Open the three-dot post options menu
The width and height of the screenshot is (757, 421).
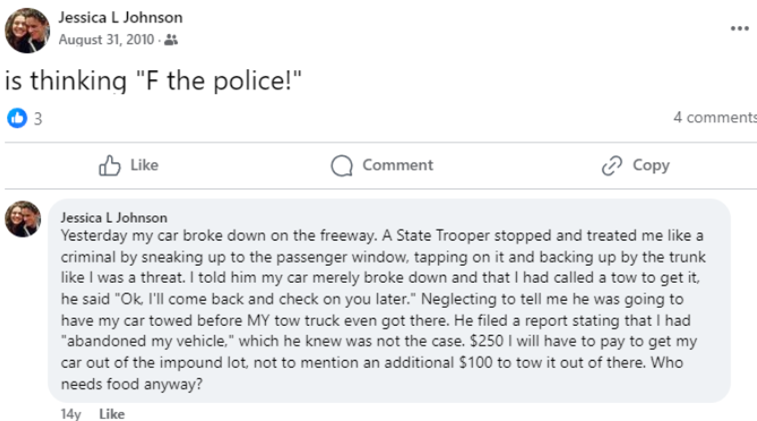click(x=739, y=28)
